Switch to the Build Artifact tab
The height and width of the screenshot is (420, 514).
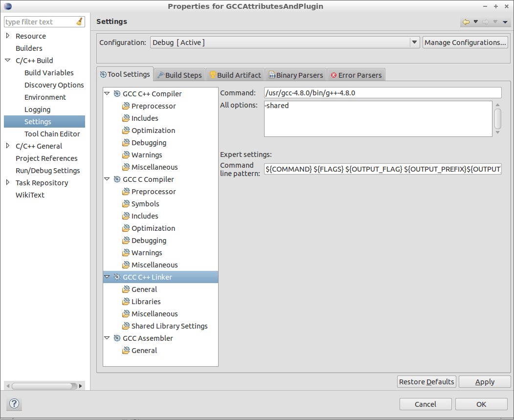[235, 75]
